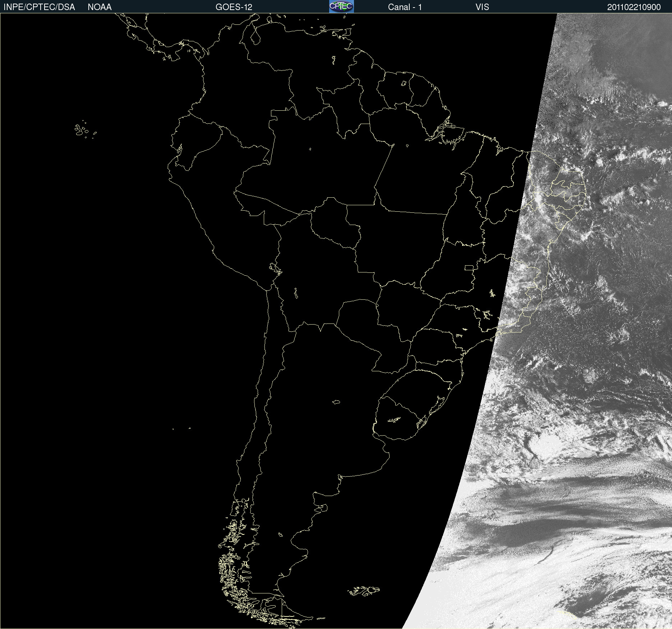
Task: Click the NOAA label in header
Action: [x=100, y=7]
